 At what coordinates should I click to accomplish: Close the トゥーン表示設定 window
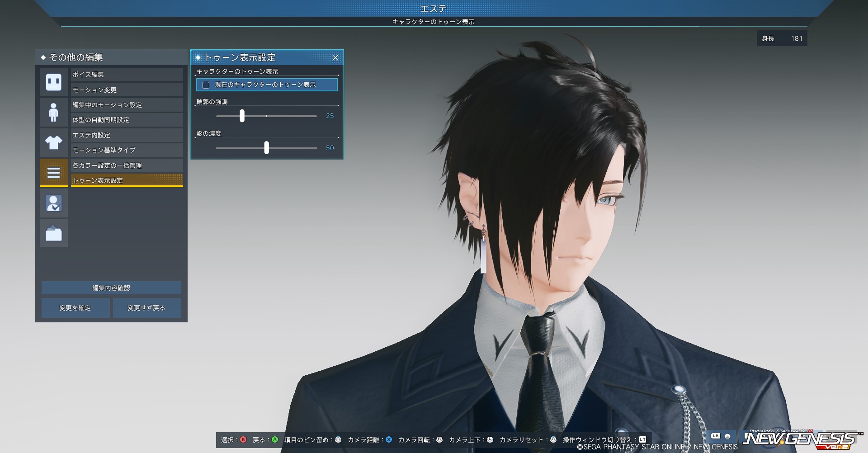tap(335, 58)
